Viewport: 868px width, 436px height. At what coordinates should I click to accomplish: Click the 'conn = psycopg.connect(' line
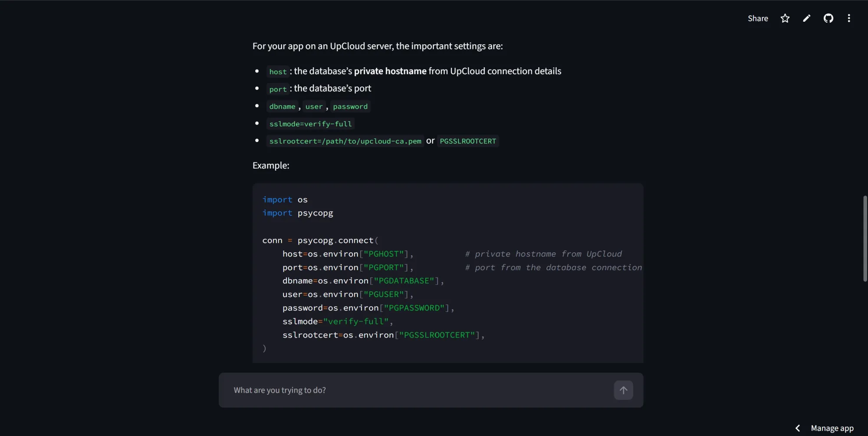coord(320,240)
